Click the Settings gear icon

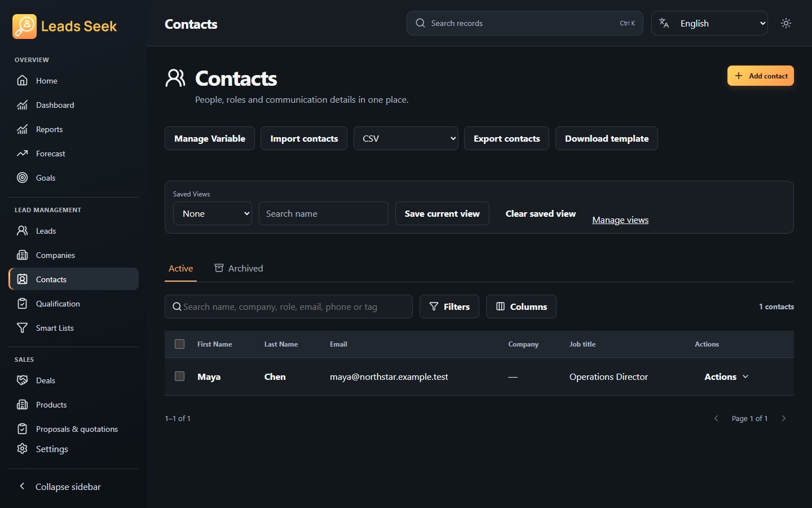(22, 449)
